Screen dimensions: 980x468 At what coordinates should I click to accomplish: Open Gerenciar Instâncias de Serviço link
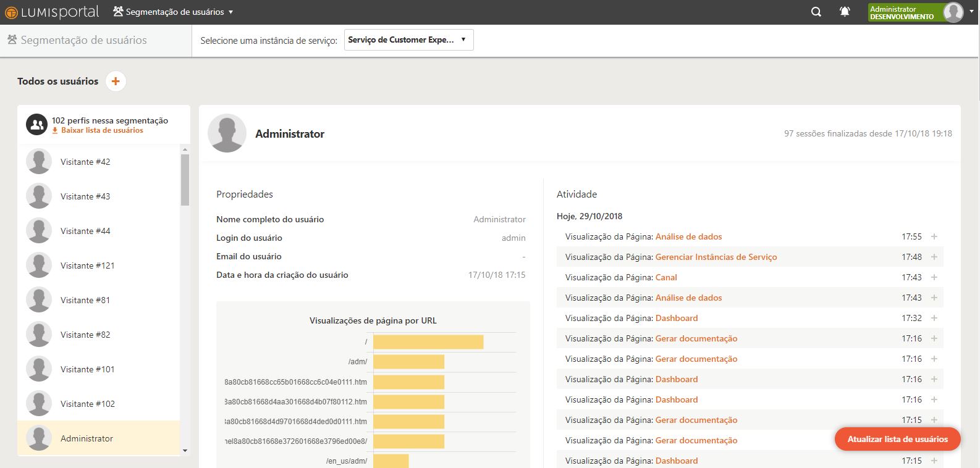(x=716, y=257)
